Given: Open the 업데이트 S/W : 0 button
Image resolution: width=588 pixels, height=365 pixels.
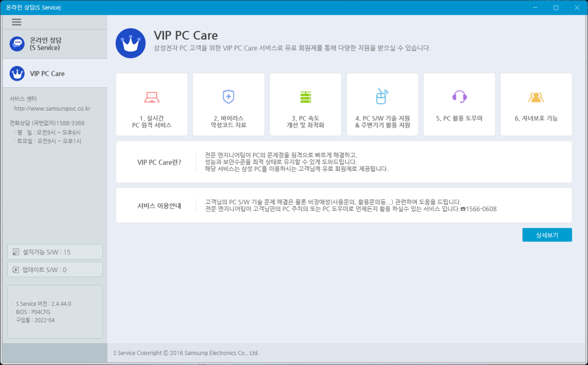Looking at the screenshot, I should (x=55, y=270).
